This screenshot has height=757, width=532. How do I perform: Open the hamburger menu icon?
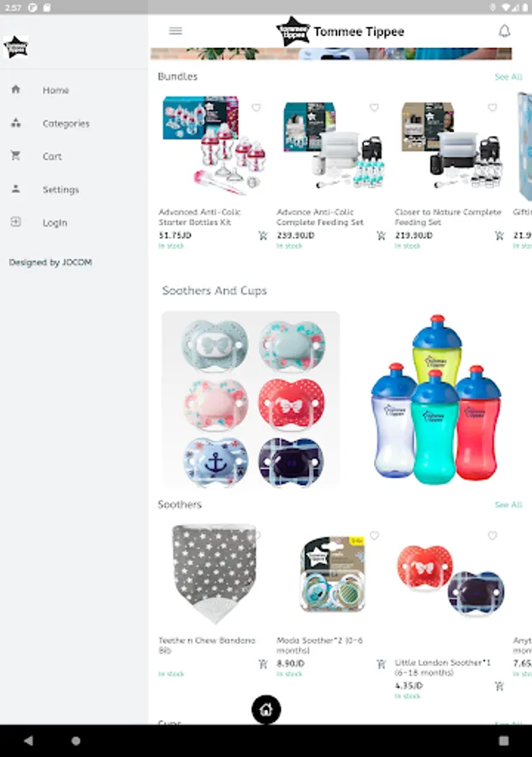(176, 31)
